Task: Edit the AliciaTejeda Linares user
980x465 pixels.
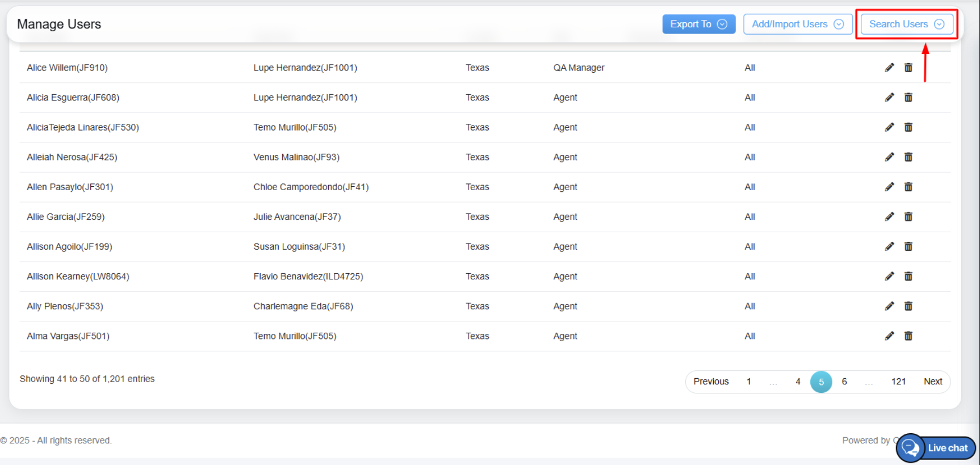Action: 889,127
